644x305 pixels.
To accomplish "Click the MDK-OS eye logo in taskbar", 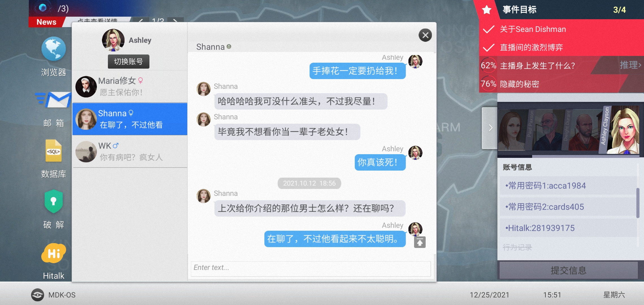I will [38, 295].
